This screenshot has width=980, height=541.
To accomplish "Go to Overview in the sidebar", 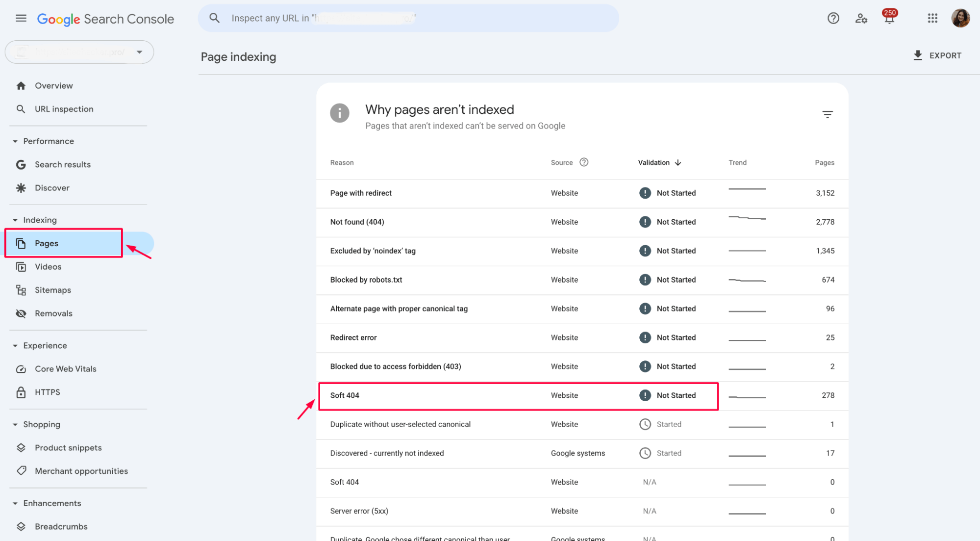I will 53,85.
